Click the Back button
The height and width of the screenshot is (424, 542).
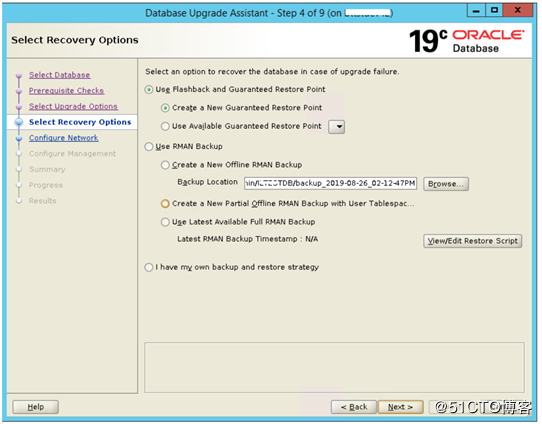354,407
